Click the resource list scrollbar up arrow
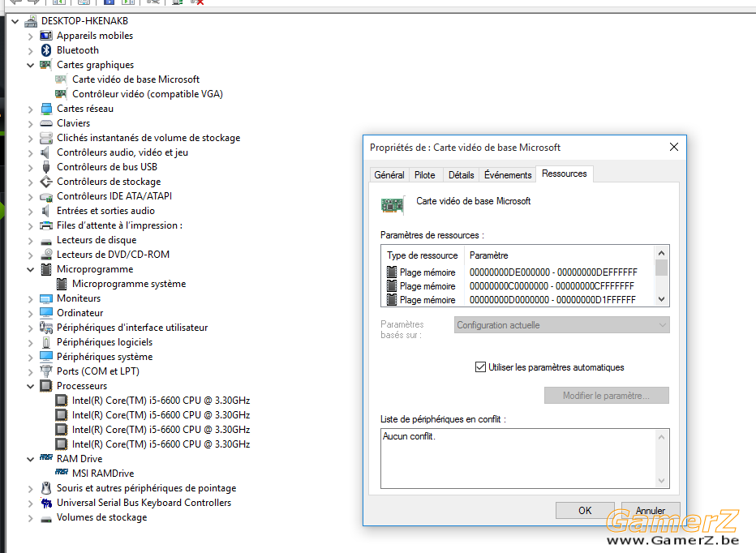The image size is (756, 553). pos(662,253)
